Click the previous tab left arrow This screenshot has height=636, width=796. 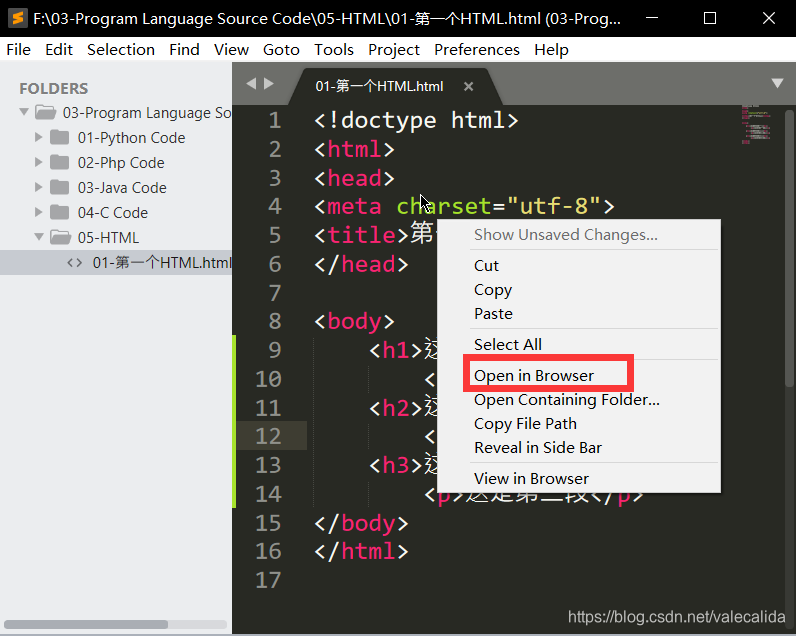click(x=251, y=83)
